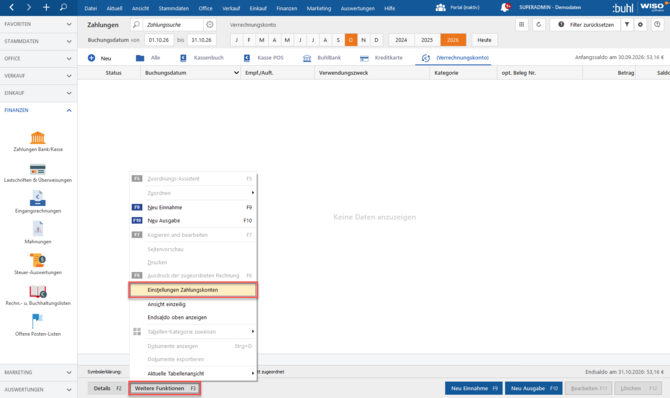Expand the STAMMDATEN sidebar section
This screenshot has height=398, width=670.
tap(69, 41)
